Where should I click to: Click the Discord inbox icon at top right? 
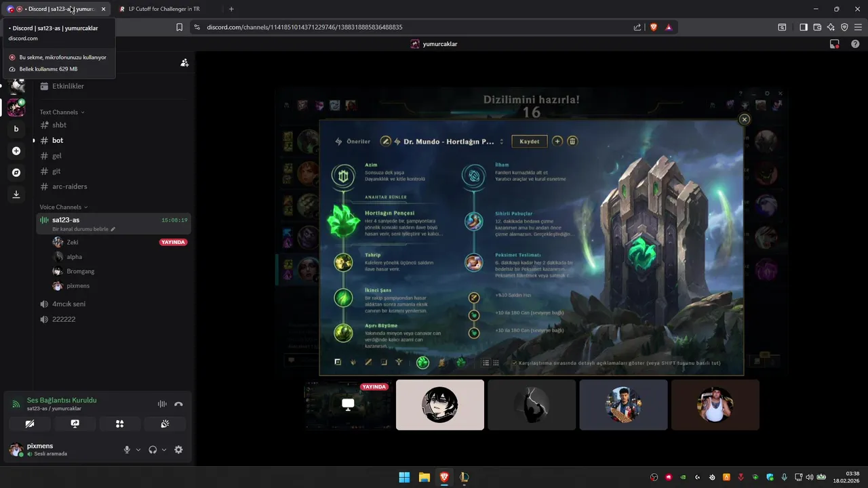pos(835,44)
